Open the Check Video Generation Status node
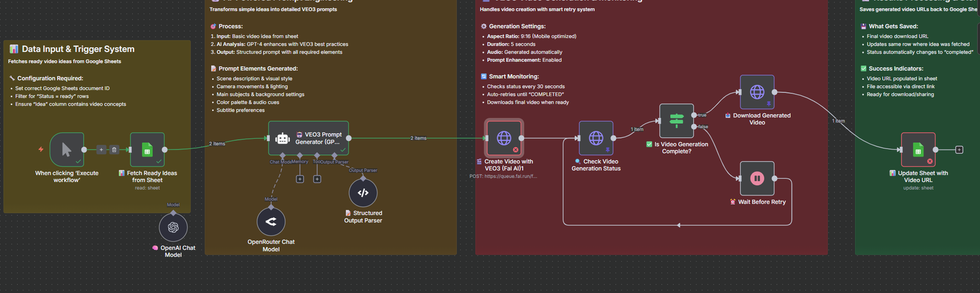Image resolution: width=980 pixels, height=293 pixels. point(596,138)
